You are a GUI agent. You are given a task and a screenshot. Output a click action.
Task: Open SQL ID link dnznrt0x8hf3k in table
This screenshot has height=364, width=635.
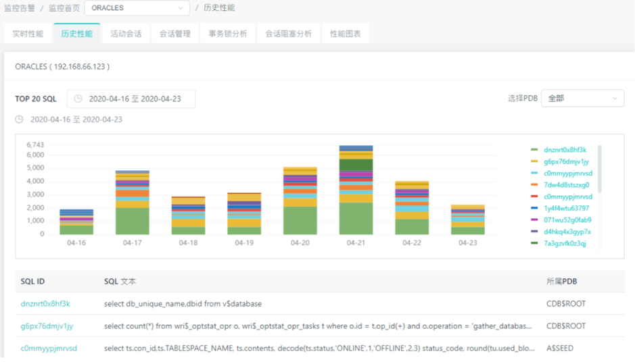45,304
